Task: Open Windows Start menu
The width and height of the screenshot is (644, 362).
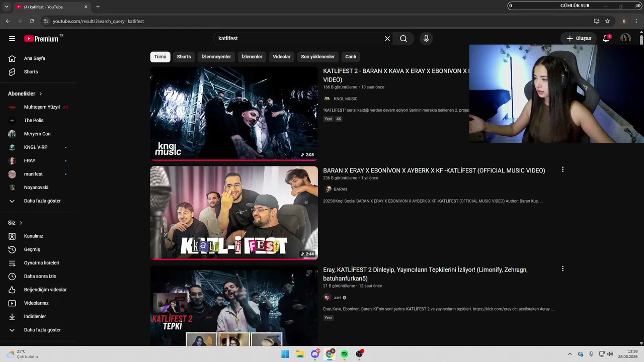Action: point(285,354)
